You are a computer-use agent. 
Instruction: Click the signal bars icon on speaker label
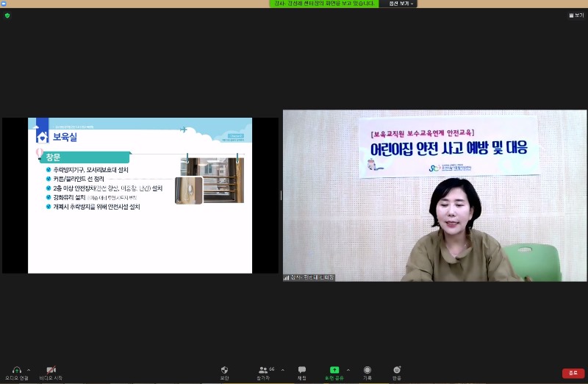pos(287,277)
